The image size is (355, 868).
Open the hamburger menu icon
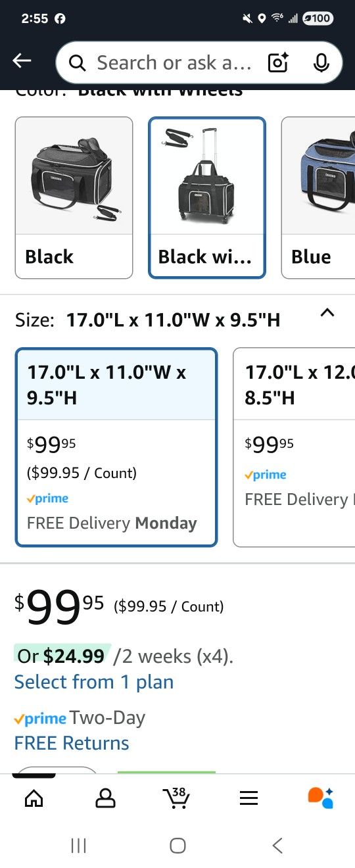pyautogui.click(x=248, y=798)
